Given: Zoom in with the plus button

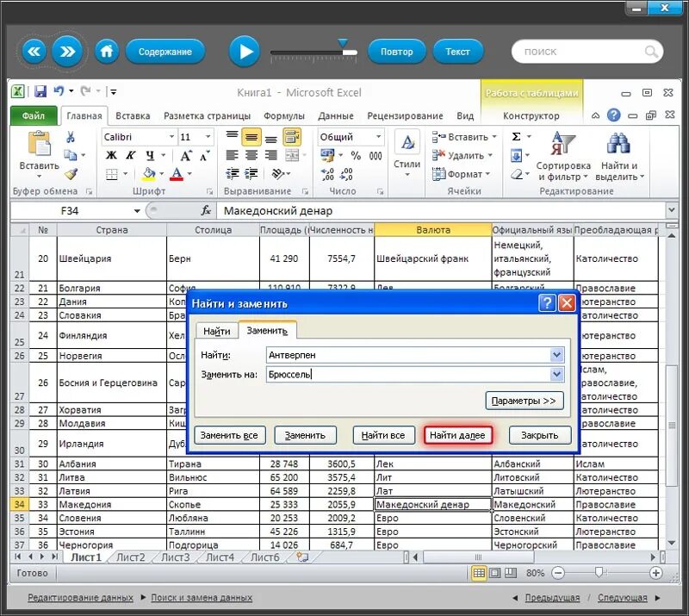Looking at the screenshot, I should click(655, 573).
